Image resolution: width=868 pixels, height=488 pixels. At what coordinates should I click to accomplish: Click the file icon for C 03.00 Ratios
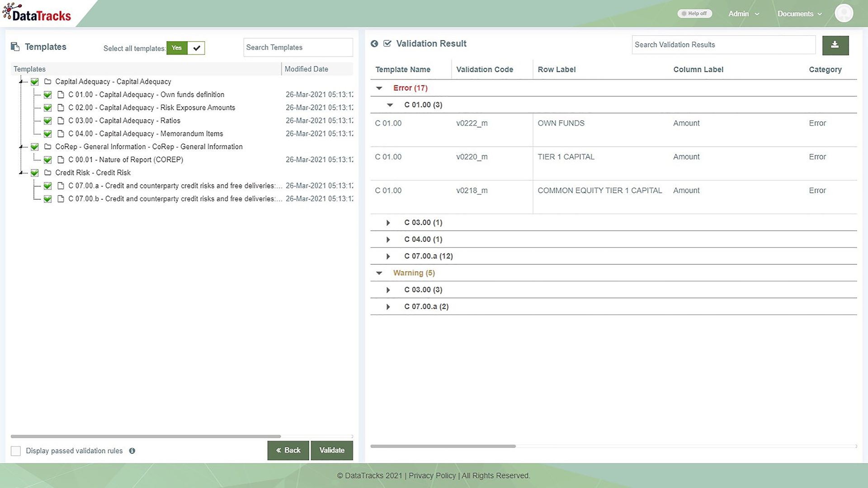pyautogui.click(x=61, y=121)
